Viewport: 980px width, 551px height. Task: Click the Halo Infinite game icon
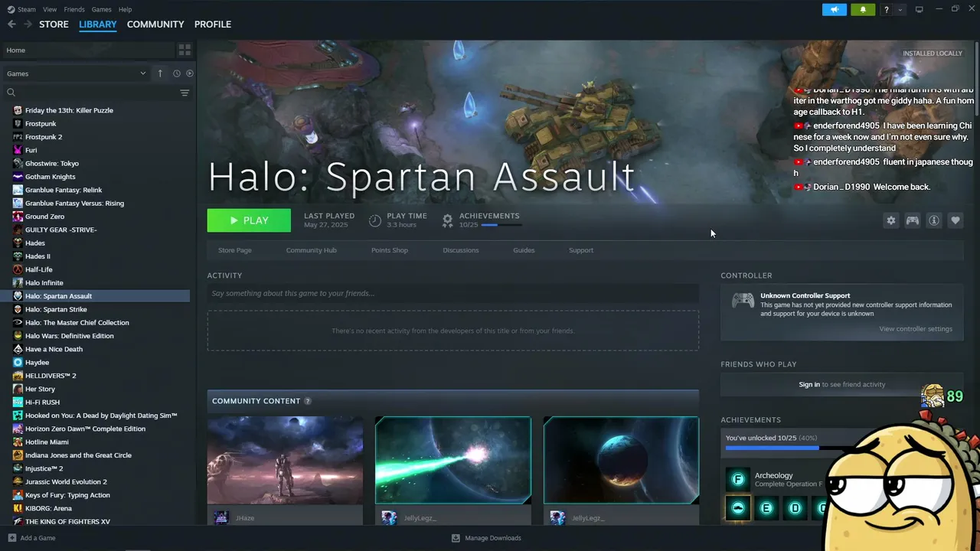(x=18, y=283)
